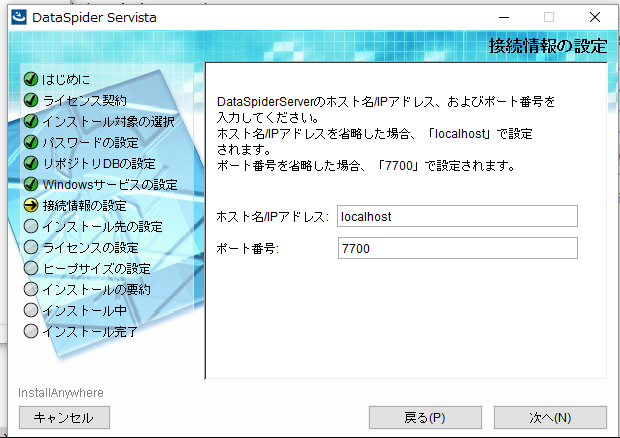
Task: Select the インストールの要約 step label
Action: [x=96, y=289]
